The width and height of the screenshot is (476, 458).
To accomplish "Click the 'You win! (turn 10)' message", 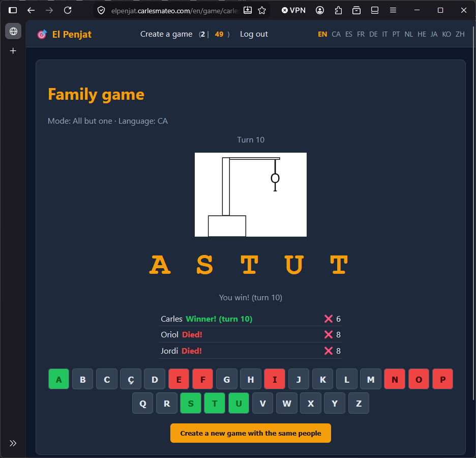I will (x=250, y=297).
